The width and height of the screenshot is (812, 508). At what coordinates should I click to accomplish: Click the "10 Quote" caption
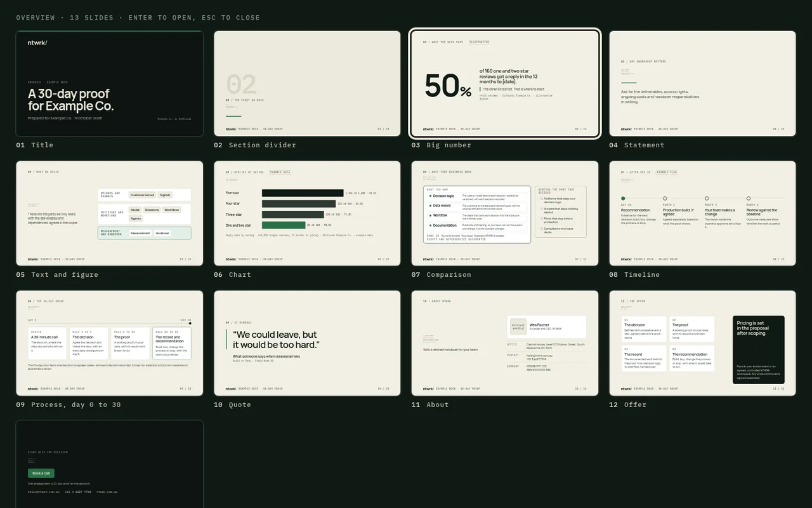pyautogui.click(x=233, y=404)
